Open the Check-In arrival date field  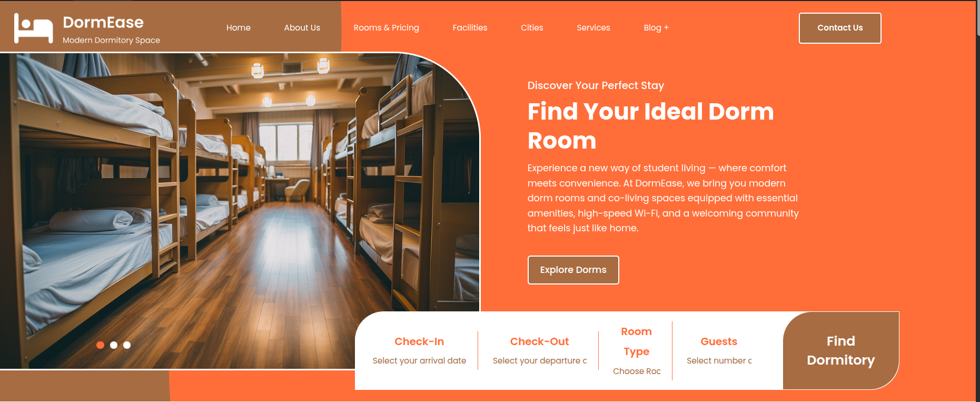(419, 360)
